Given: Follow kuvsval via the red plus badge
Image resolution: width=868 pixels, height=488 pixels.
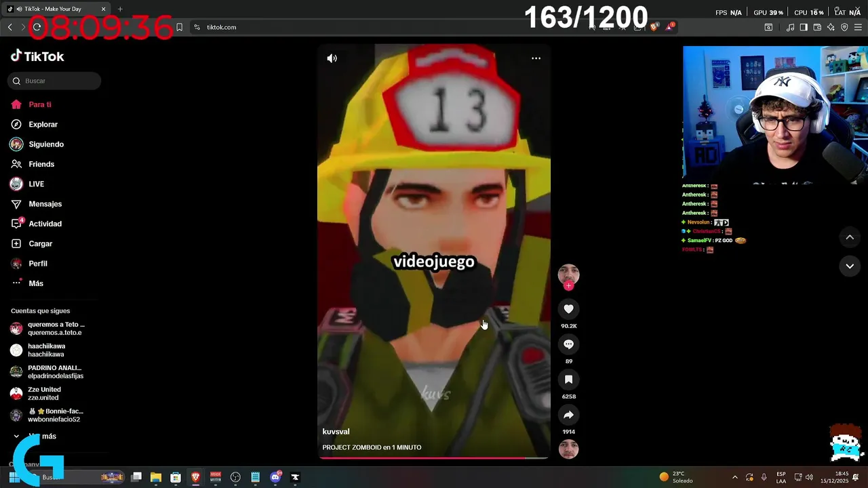Looking at the screenshot, I should [x=568, y=285].
